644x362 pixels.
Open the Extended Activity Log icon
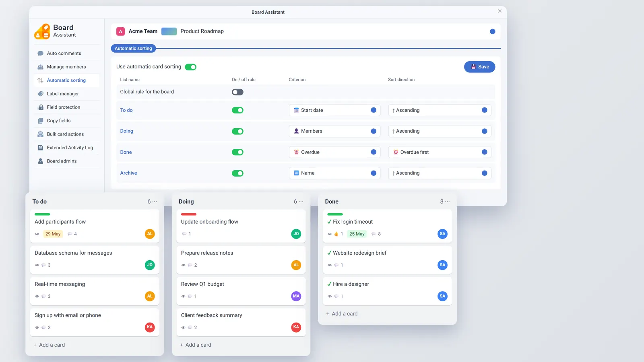(x=40, y=148)
